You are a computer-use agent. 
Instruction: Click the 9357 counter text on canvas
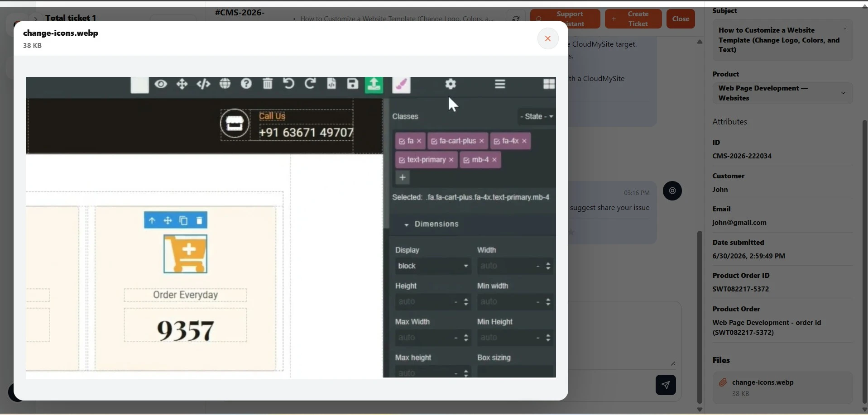coord(186,330)
